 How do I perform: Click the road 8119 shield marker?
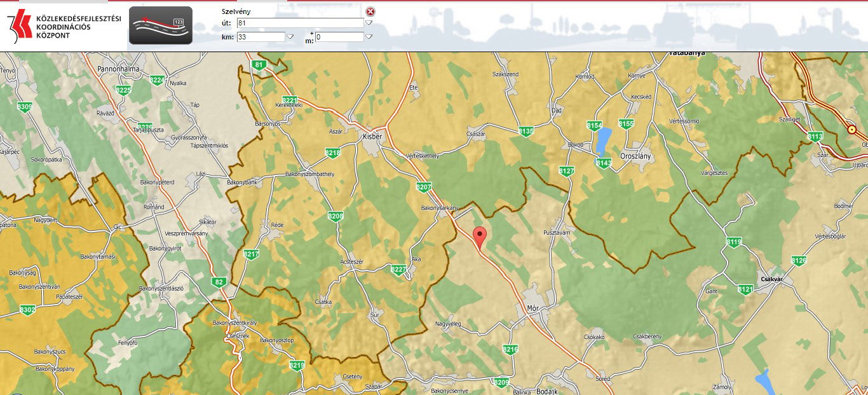pos(734,242)
